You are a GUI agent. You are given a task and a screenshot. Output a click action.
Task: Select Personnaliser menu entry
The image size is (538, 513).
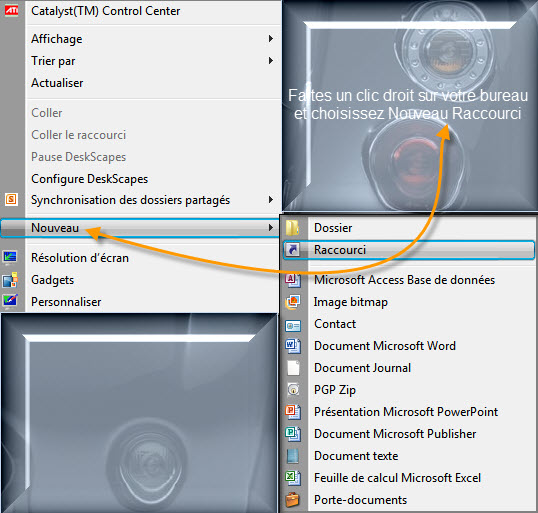[66, 302]
